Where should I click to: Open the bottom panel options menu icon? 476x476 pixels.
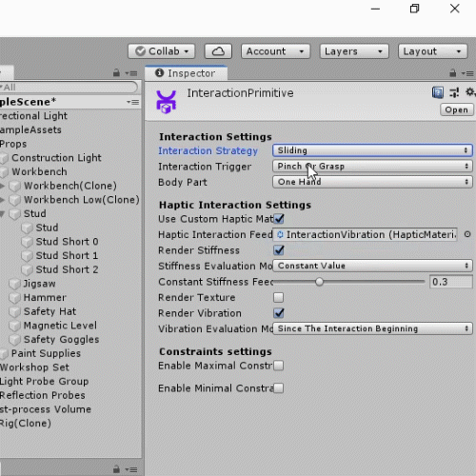pyautogui.click(x=131, y=469)
